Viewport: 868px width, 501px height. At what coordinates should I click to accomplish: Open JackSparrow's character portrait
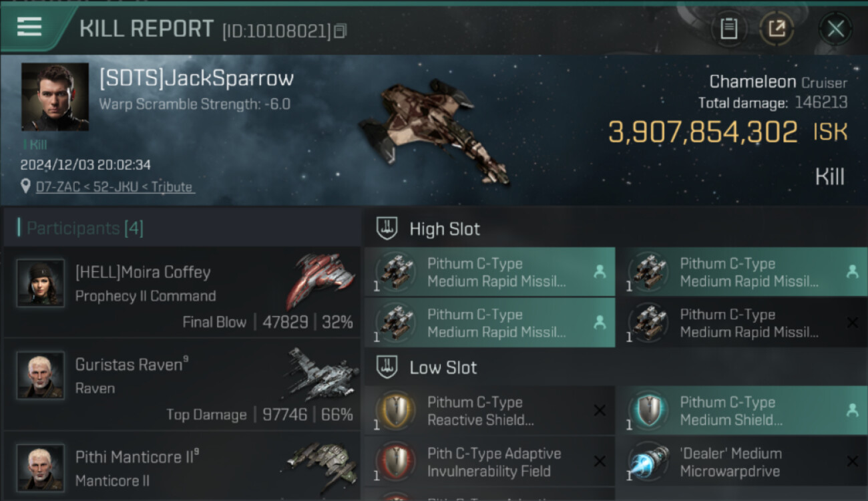tap(55, 97)
